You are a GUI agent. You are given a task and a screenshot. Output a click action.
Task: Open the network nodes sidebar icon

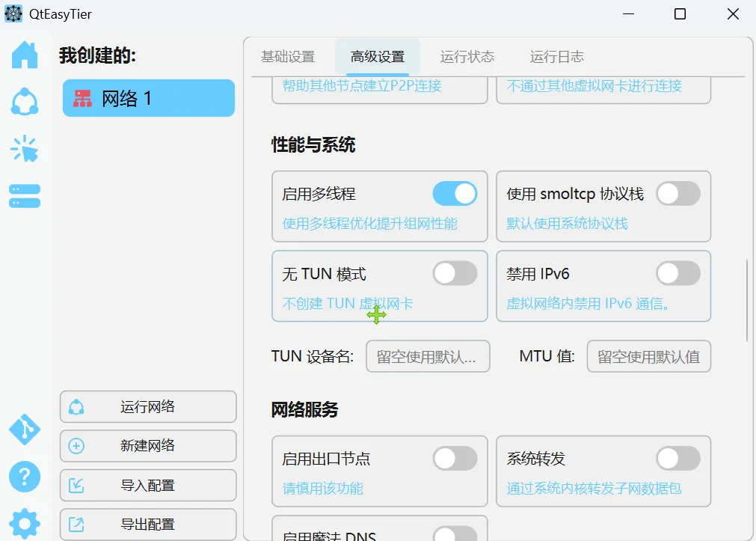click(x=25, y=102)
